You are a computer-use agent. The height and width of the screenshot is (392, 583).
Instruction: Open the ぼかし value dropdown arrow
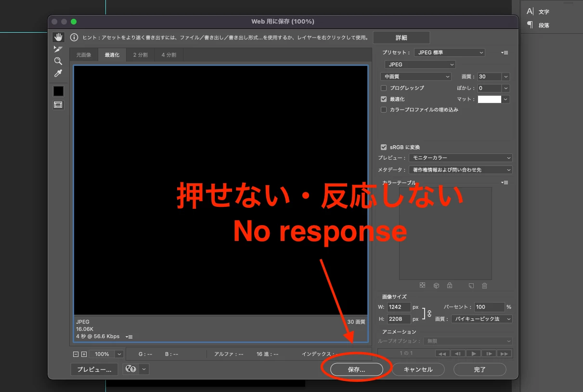(505, 89)
